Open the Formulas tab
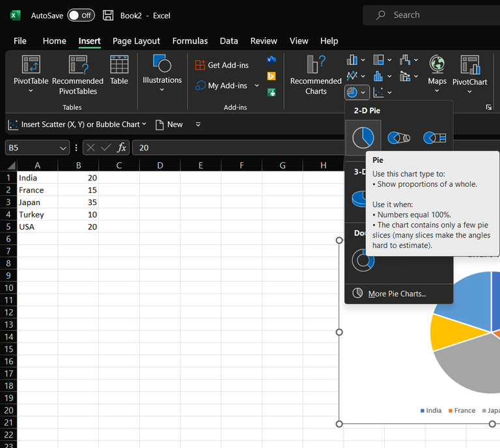 point(190,41)
